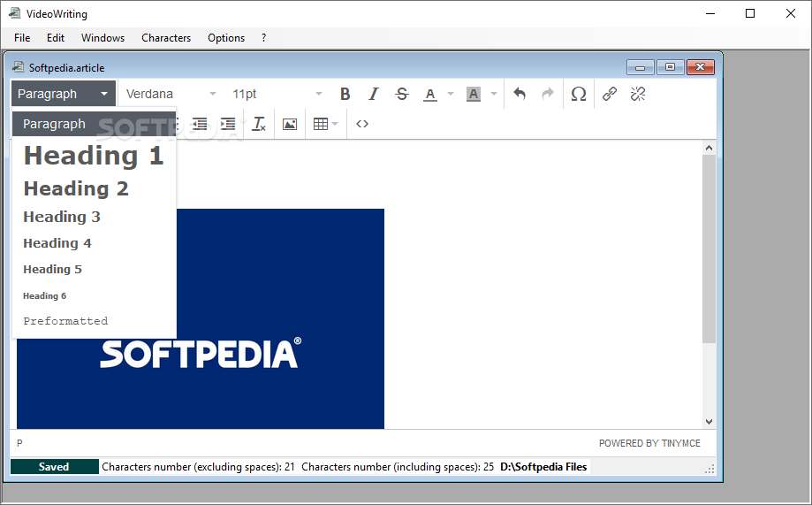Open the 11pt font size dropdown
This screenshot has width=812, height=505.
[x=277, y=94]
